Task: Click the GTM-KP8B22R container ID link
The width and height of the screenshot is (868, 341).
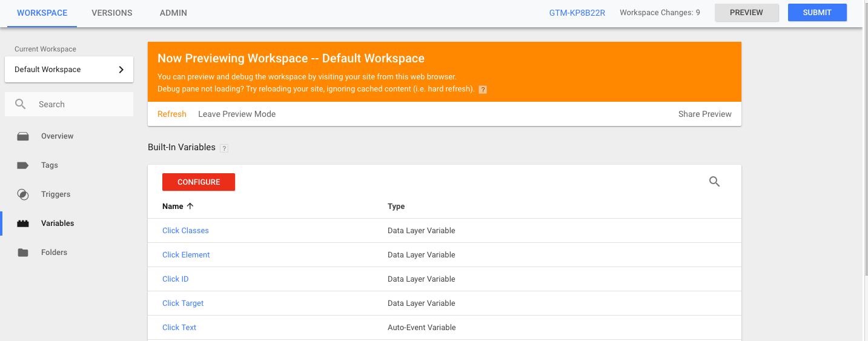Action: coord(577,13)
